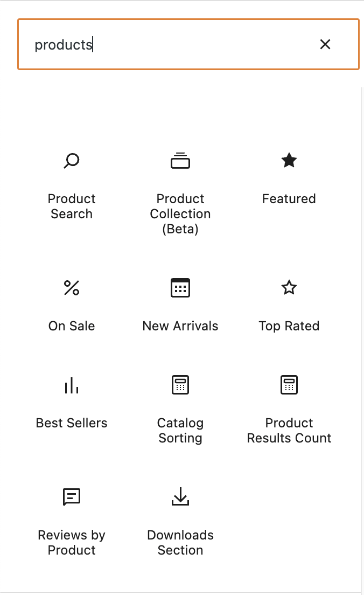Click the Featured block star icon
The image size is (364, 595).
click(289, 160)
